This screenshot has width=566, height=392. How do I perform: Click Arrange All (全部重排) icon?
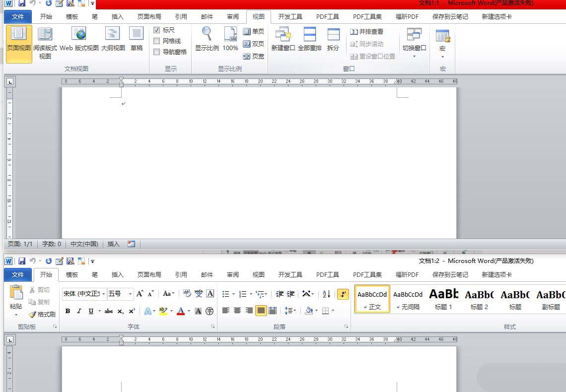pos(309,34)
